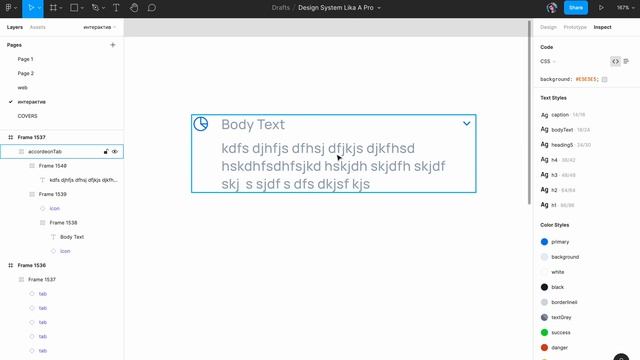
Task: Click the textGrey color style swatch
Action: [x=544, y=317]
